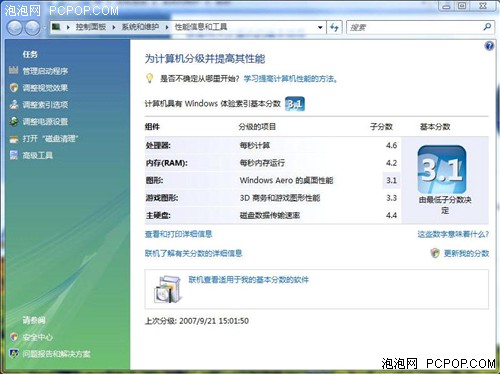Click the 上次分级 2007/9/21 timestamp
The width and height of the screenshot is (500, 374).
coord(197,321)
